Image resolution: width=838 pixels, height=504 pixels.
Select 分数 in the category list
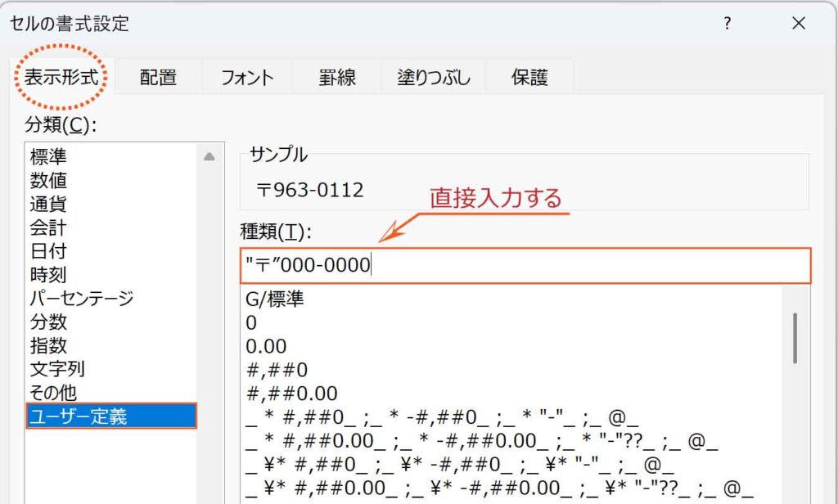point(111,322)
